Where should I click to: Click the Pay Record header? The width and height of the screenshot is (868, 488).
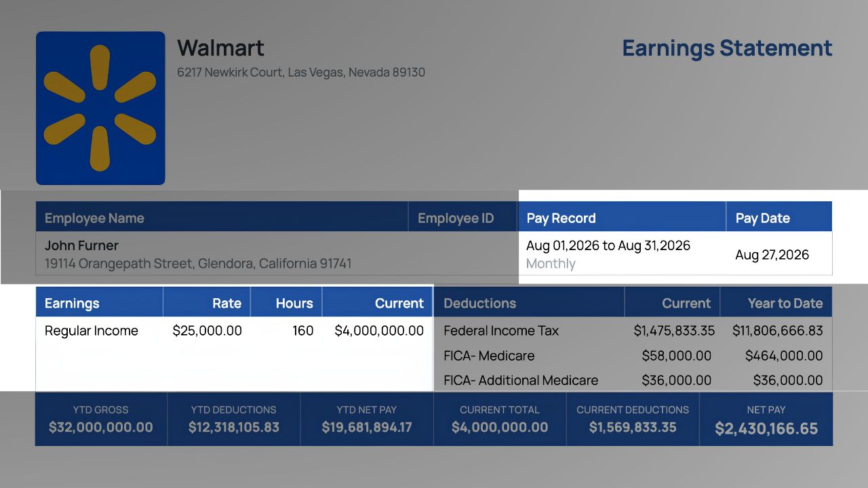561,218
